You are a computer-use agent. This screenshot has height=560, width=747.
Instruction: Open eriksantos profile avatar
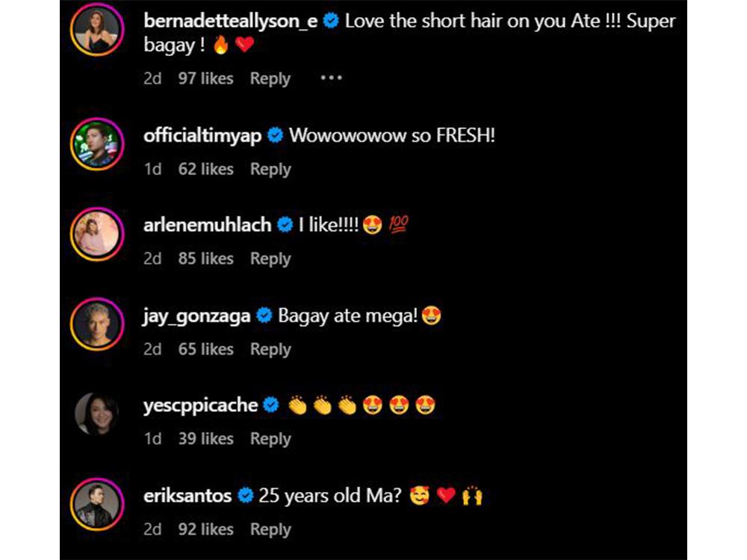[97, 503]
